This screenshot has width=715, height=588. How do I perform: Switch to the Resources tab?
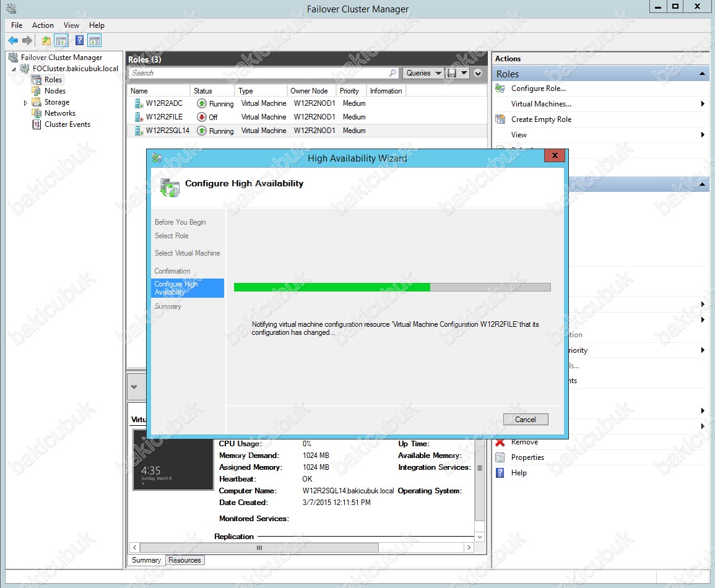(x=184, y=560)
